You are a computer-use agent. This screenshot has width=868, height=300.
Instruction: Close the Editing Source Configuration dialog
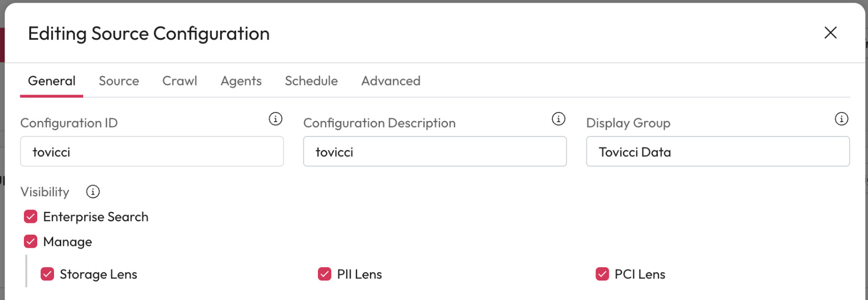point(830,33)
